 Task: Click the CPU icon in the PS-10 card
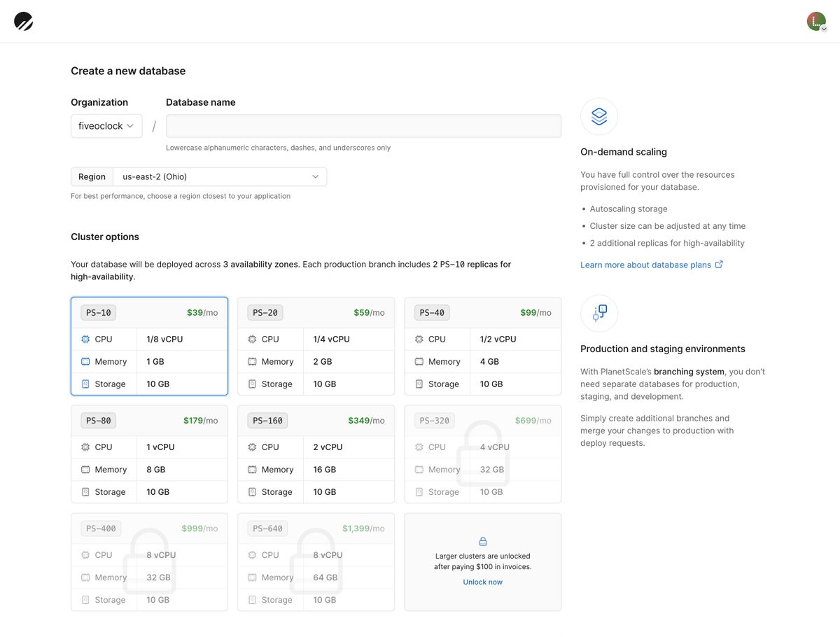point(85,339)
